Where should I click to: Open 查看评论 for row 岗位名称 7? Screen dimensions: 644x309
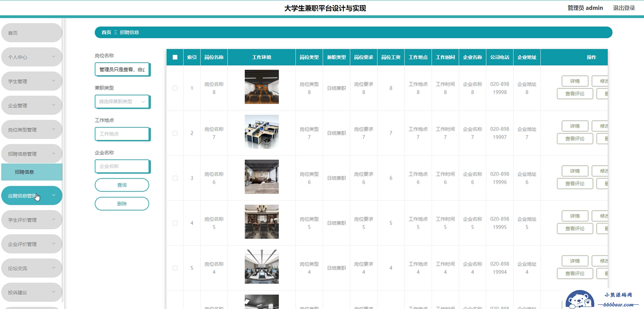(575, 139)
